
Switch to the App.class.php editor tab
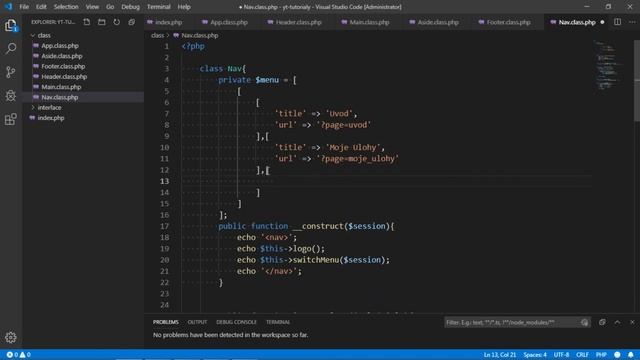(x=229, y=22)
